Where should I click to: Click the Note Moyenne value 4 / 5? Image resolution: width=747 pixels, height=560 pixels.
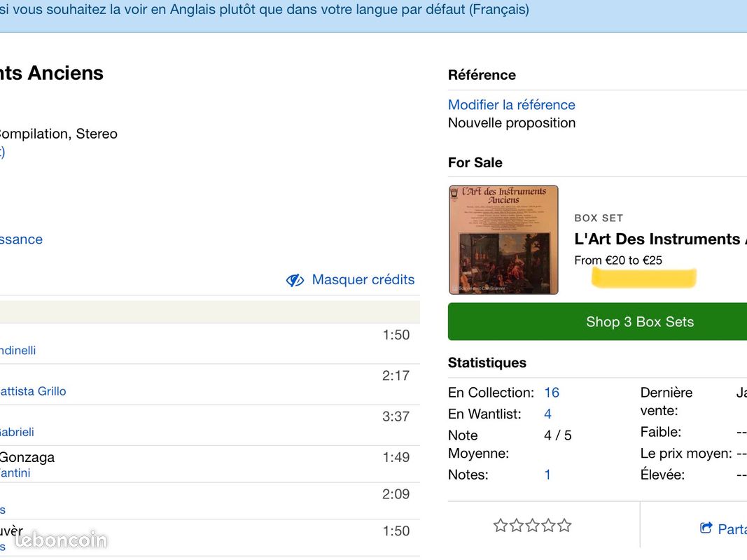pyautogui.click(x=557, y=435)
